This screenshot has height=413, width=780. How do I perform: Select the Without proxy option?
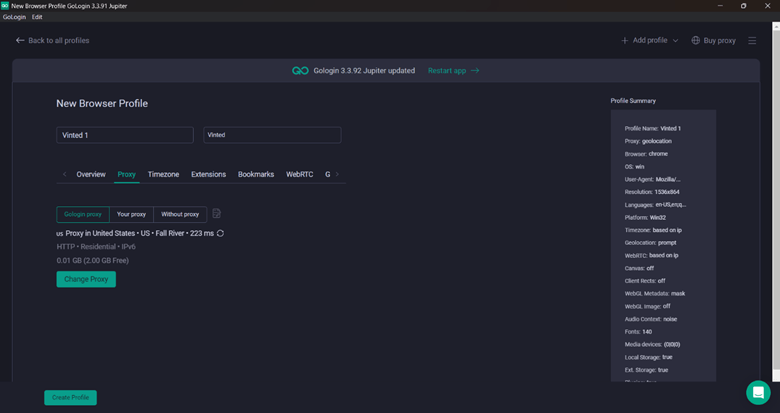[x=180, y=214]
